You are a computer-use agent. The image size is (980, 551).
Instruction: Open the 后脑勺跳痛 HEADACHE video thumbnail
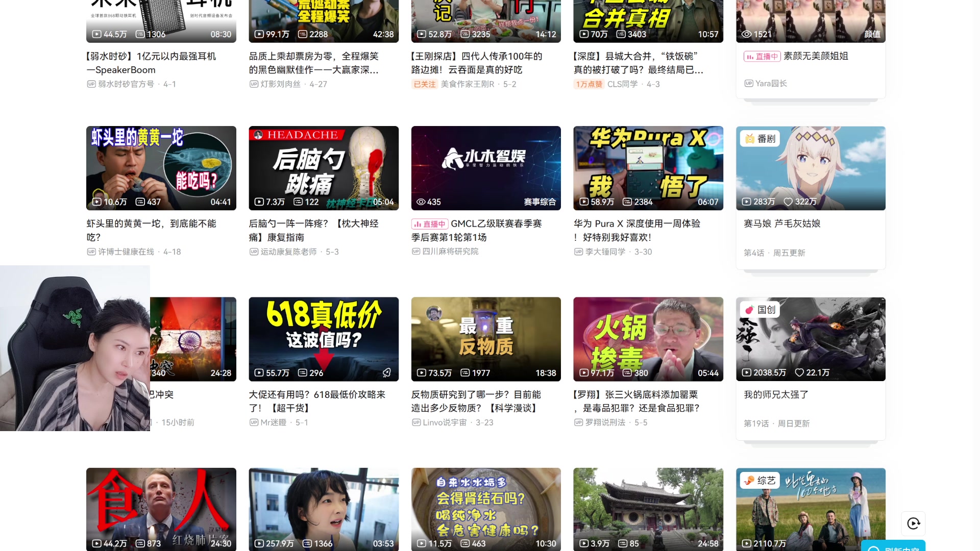[324, 168]
